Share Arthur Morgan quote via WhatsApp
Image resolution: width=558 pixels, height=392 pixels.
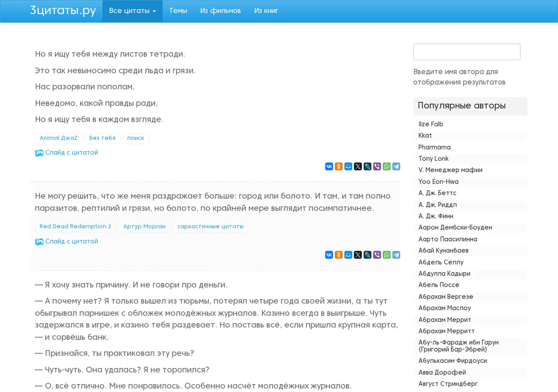coord(386,255)
